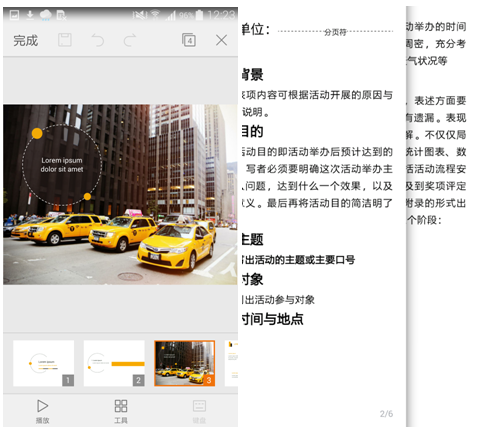Click the 出活动参与对象 line
480x437 pixels.
[x=278, y=300]
